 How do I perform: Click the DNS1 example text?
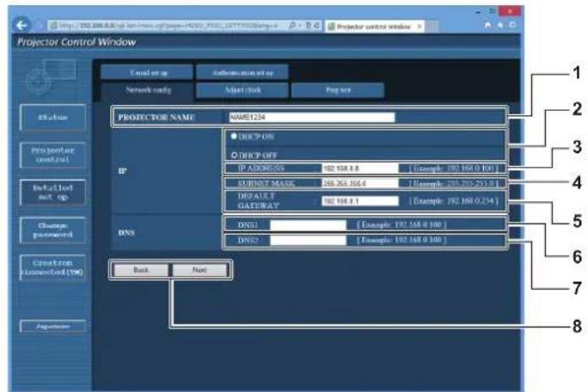[401, 224]
